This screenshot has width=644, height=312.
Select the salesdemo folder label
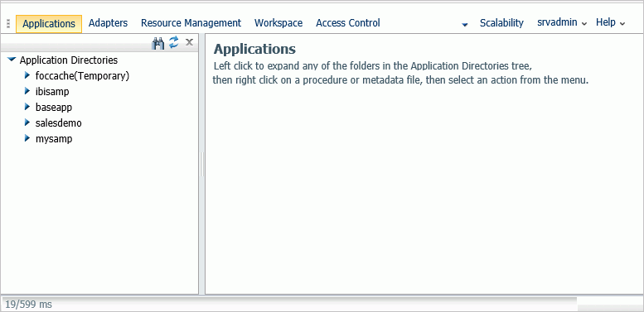coord(59,123)
